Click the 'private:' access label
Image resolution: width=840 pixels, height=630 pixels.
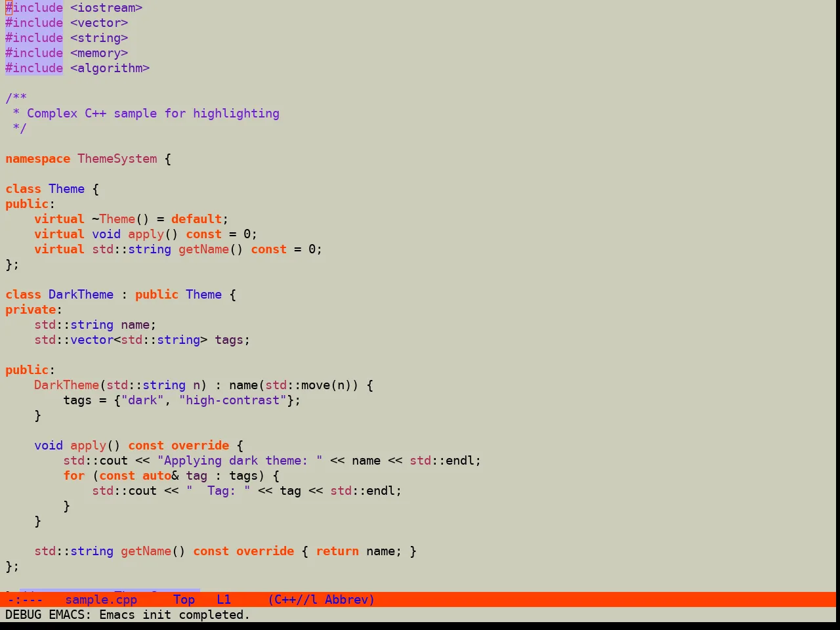pos(34,310)
